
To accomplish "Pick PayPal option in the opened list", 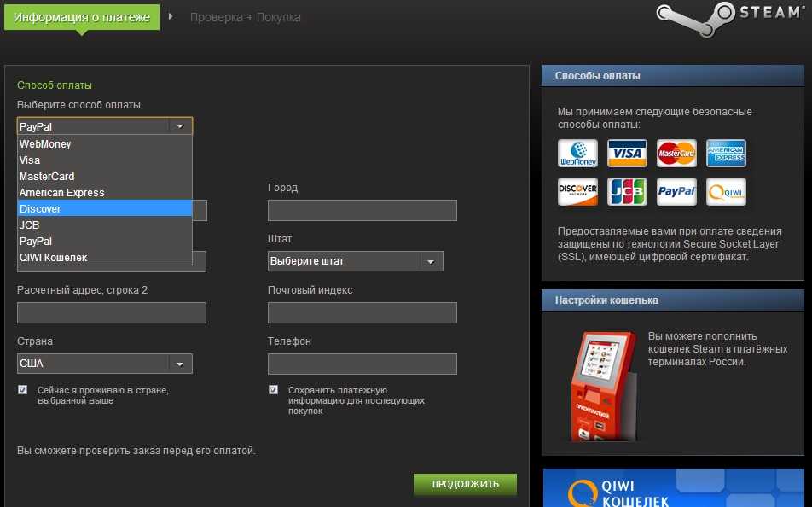I will (x=105, y=241).
